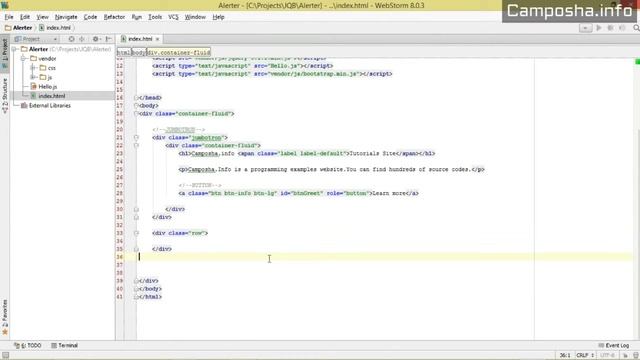Open the Tools menu
Screen dimensions: 640x360
pos(155,17)
